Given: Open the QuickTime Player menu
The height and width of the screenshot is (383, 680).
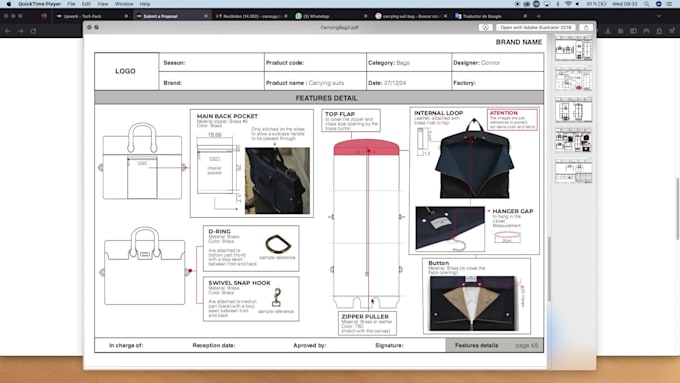Looking at the screenshot, I should 39,4.
